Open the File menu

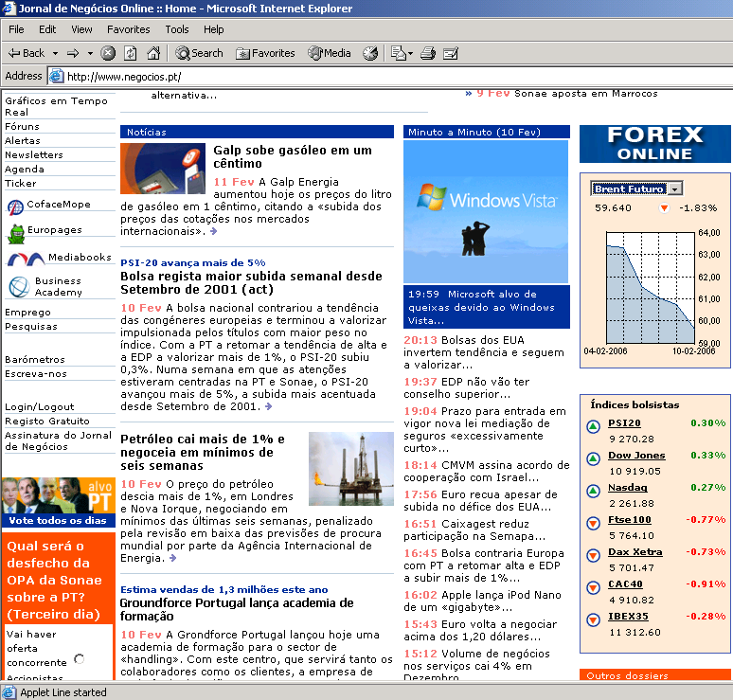pyautogui.click(x=16, y=29)
